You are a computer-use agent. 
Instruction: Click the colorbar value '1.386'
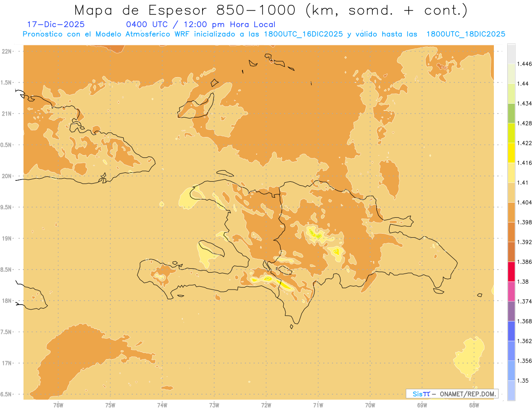coord(524,262)
